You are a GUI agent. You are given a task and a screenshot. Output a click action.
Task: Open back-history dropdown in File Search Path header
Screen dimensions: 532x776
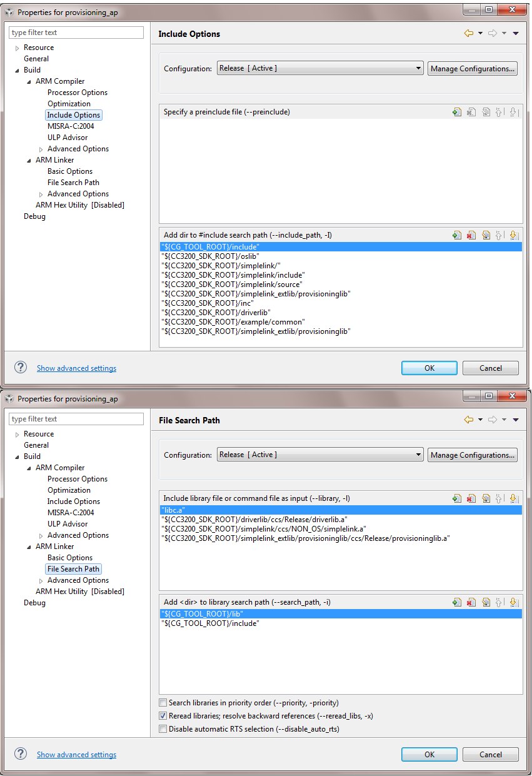[480, 420]
